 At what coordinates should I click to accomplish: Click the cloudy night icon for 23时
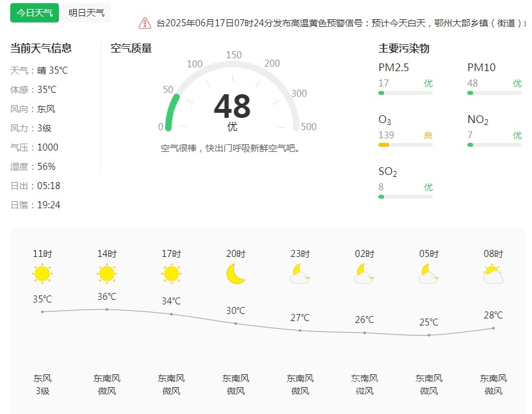[x=300, y=274]
